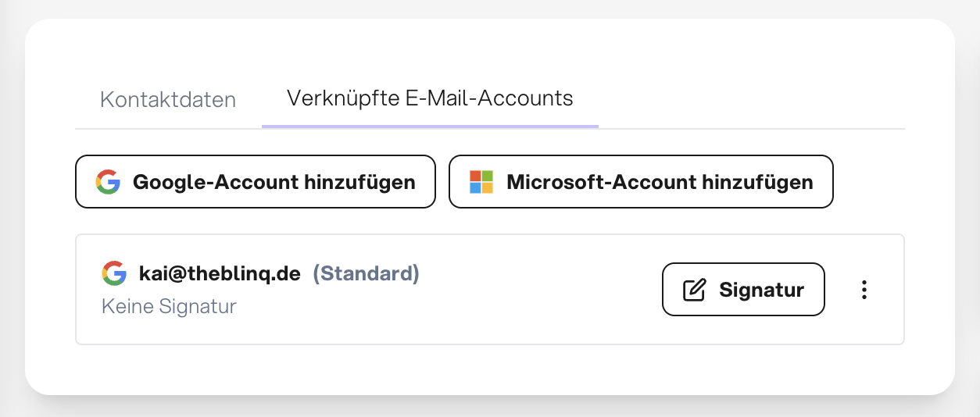Click the (Standard) label next to the email
This screenshot has height=417, width=980.
pos(367,274)
